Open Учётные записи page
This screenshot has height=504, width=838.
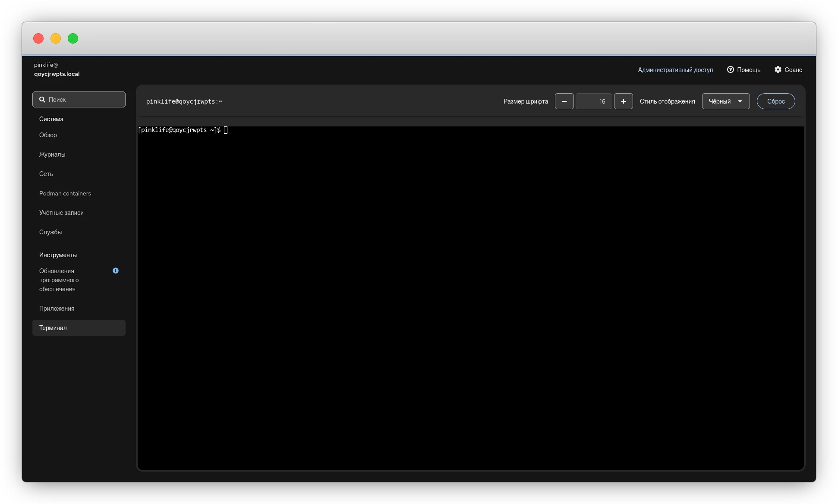tap(61, 213)
